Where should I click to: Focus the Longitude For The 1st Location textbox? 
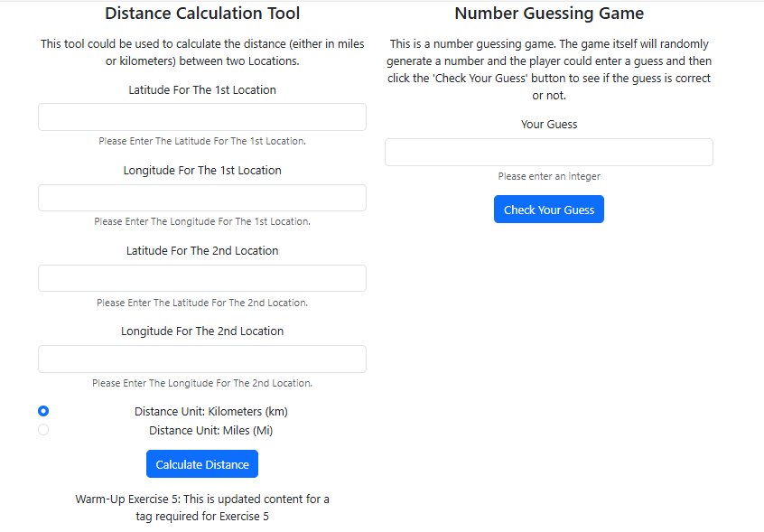202,198
